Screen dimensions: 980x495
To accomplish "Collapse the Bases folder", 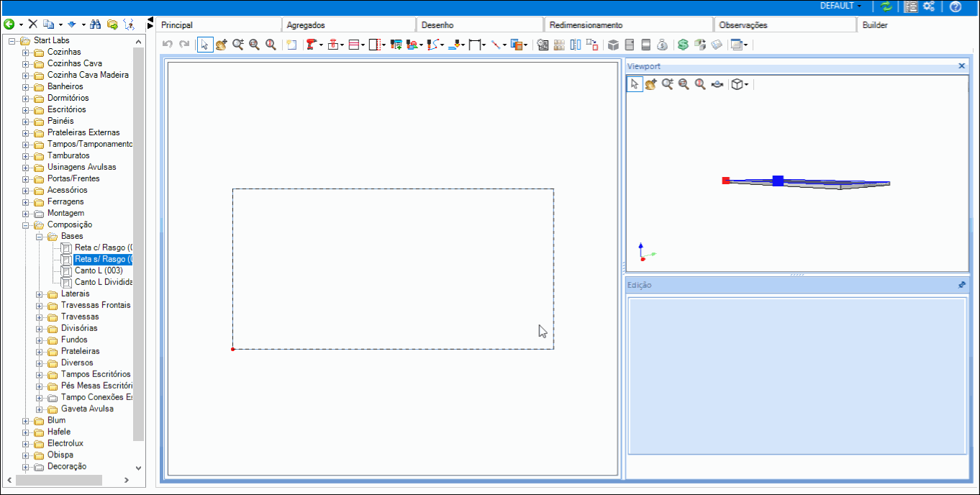I will coord(40,236).
